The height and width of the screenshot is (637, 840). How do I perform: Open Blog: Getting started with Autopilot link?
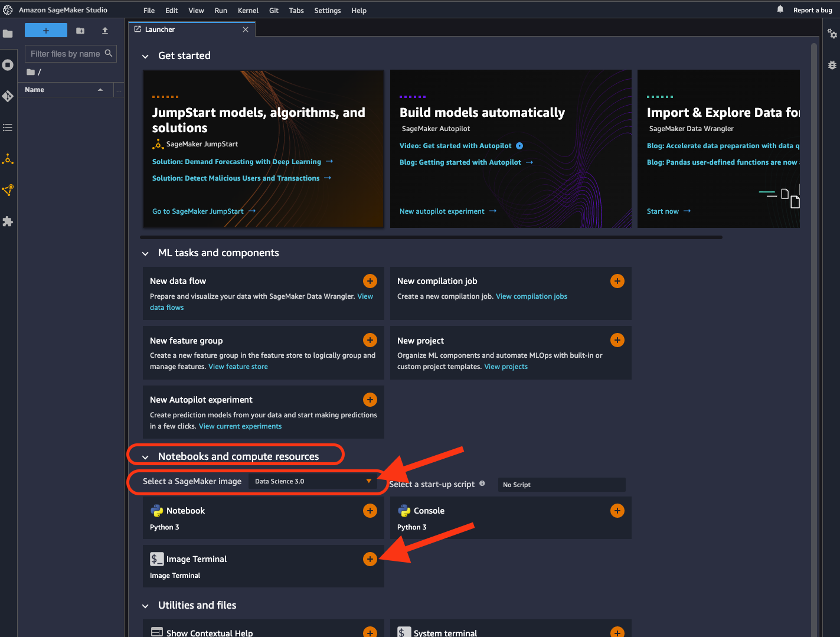coord(466,162)
